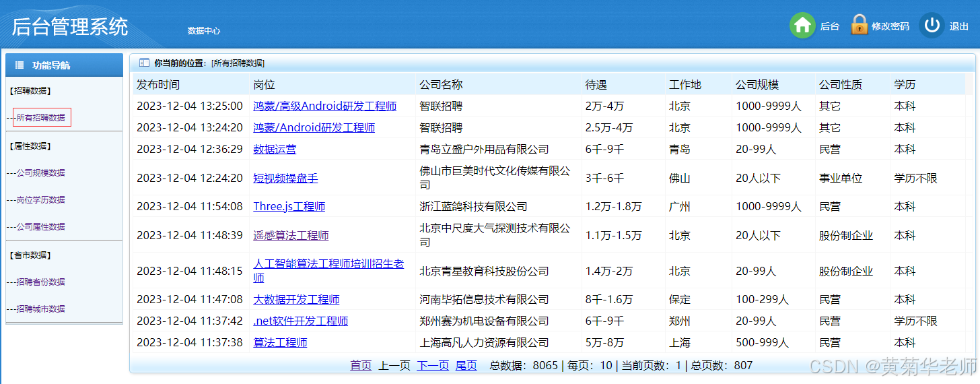Open the Three.js工程师 job link

[289, 206]
